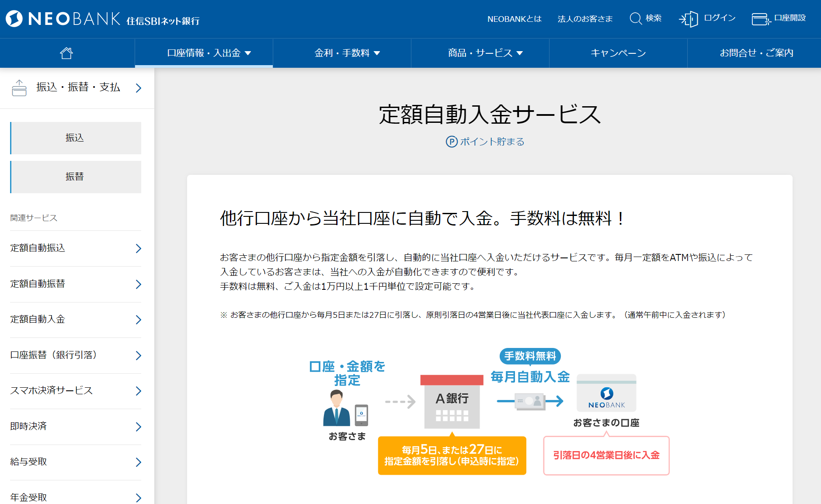
Task: Select お問合せ・ご案内 in navigation
Action: [756, 53]
